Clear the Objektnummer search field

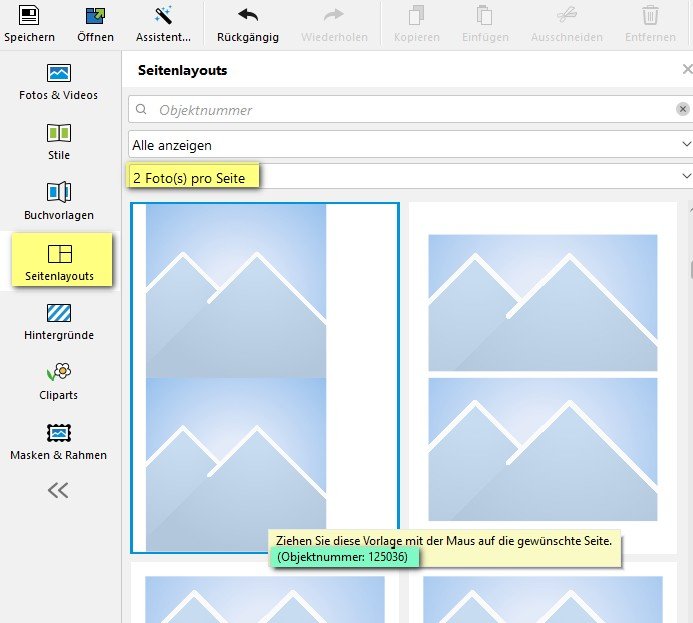682,110
